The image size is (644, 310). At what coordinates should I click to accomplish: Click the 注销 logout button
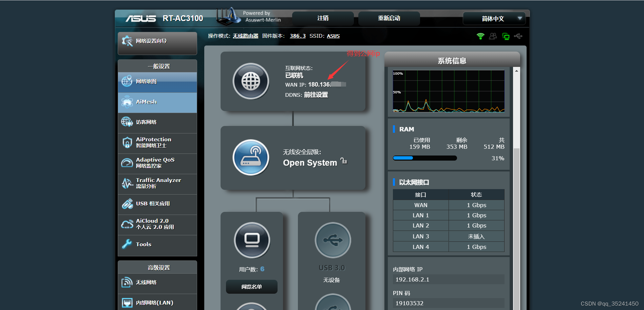323,18
